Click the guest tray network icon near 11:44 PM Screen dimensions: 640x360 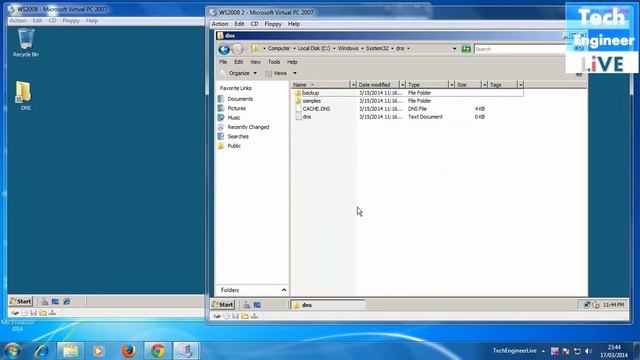587,305
